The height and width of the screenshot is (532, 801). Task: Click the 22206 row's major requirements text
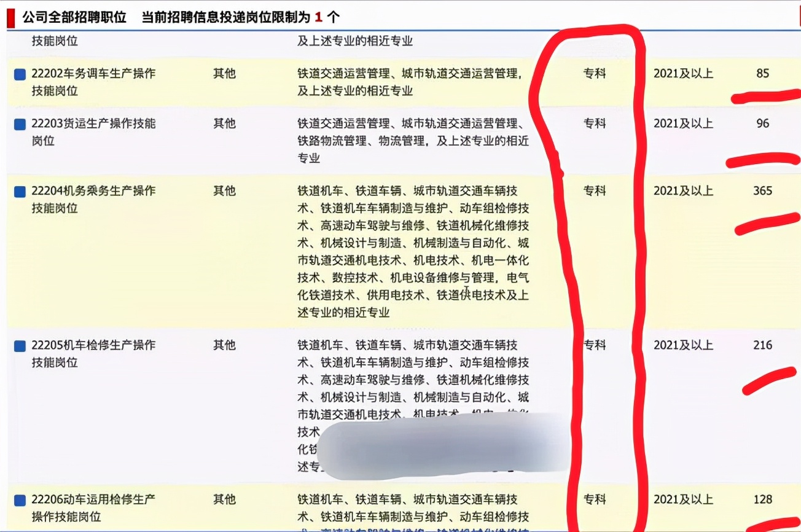pyautogui.click(x=413, y=511)
